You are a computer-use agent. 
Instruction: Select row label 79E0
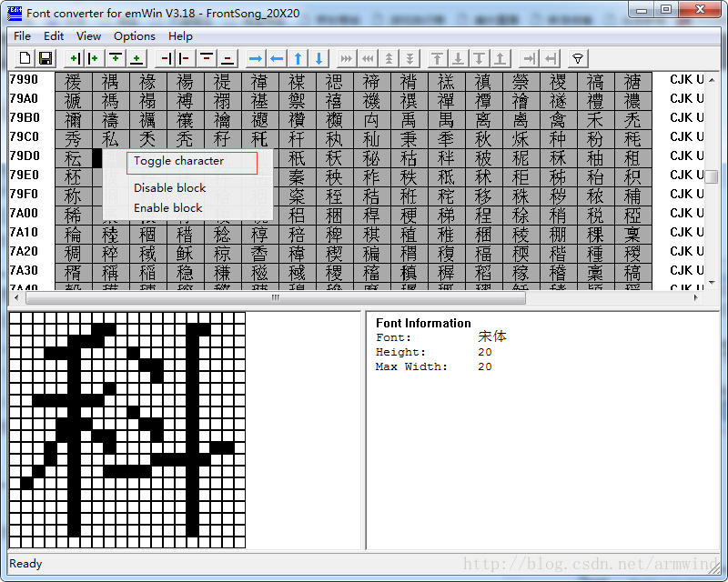25,175
